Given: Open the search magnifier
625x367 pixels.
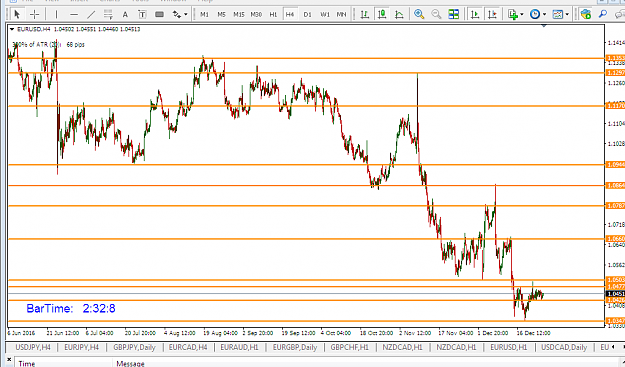Looking at the screenshot, I should point(603,14).
